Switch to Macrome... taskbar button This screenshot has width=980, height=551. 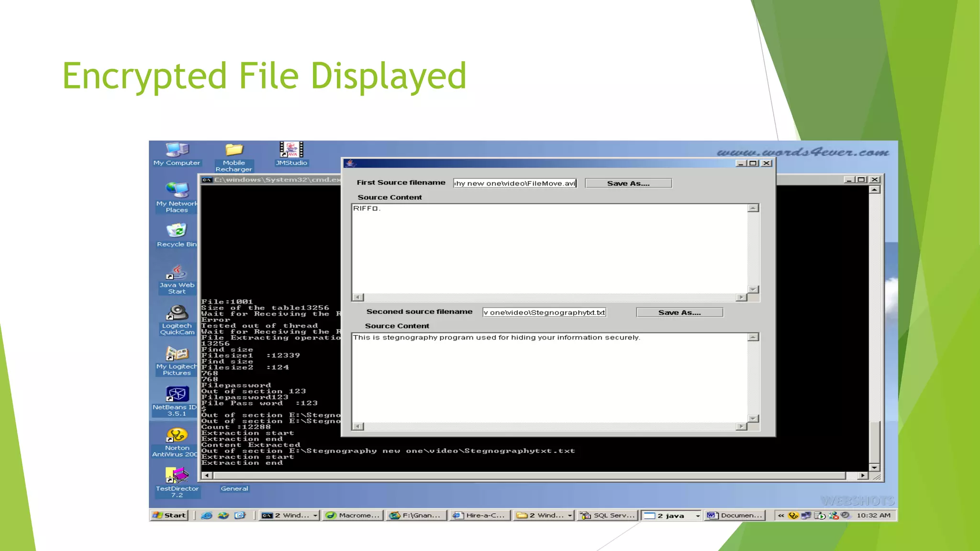(x=354, y=515)
